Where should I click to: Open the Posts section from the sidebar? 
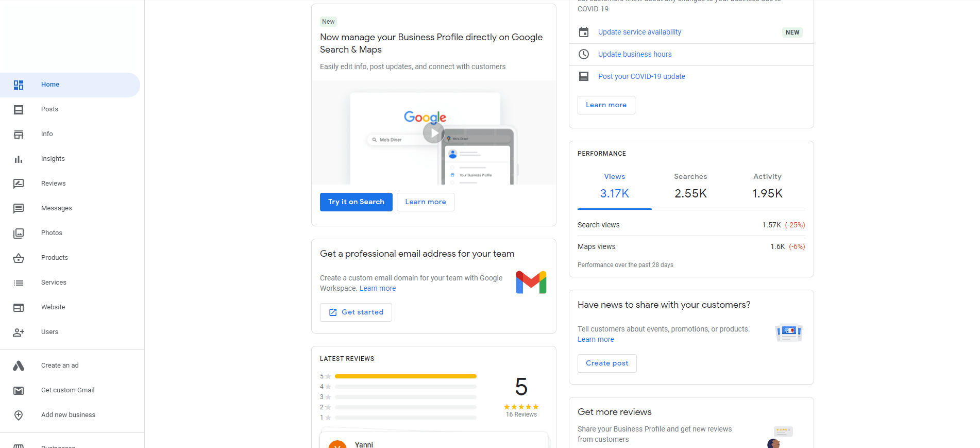pos(19,109)
